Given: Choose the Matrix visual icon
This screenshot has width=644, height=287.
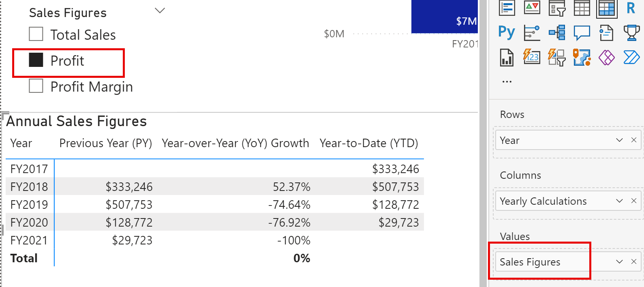Looking at the screenshot, I should (606, 8).
